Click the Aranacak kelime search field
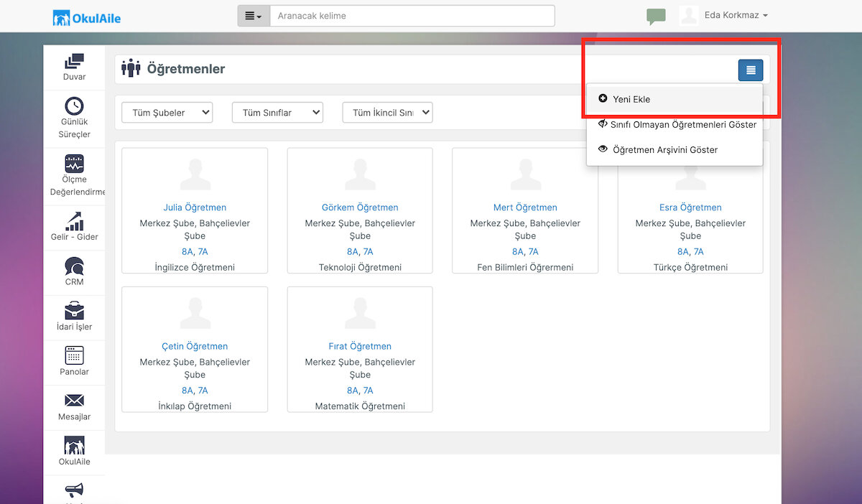Image resolution: width=862 pixels, height=504 pixels. click(x=412, y=16)
